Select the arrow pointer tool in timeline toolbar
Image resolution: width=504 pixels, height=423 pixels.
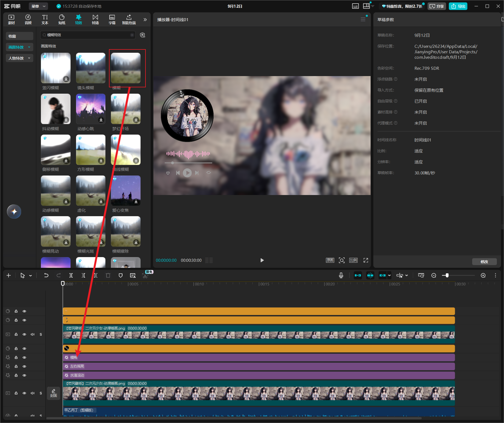(23, 275)
